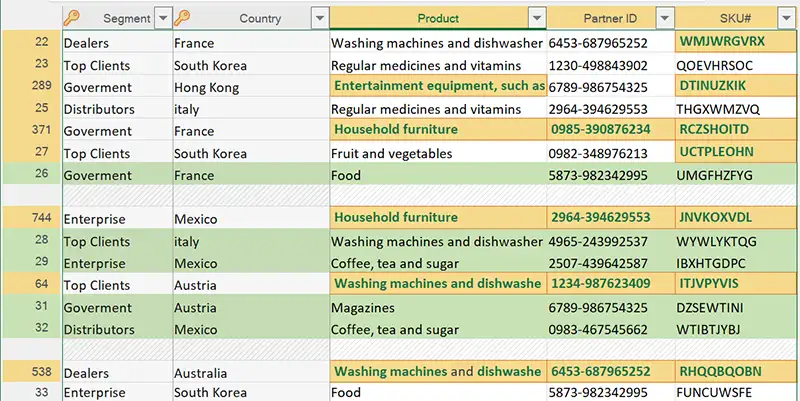Image resolution: width=800 pixels, height=401 pixels.
Task: Click Enterprise segment cell in row 744
Action: [117, 219]
